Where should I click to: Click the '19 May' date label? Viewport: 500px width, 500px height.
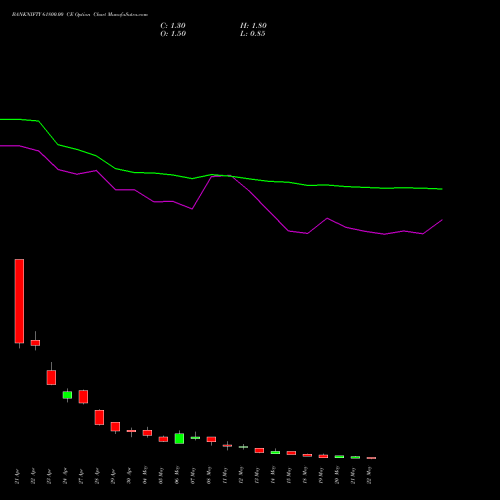(x=321, y=476)
